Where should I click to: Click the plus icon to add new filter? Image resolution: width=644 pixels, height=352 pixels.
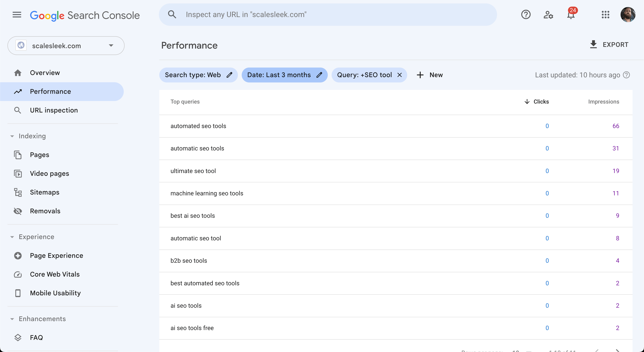(420, 75)
